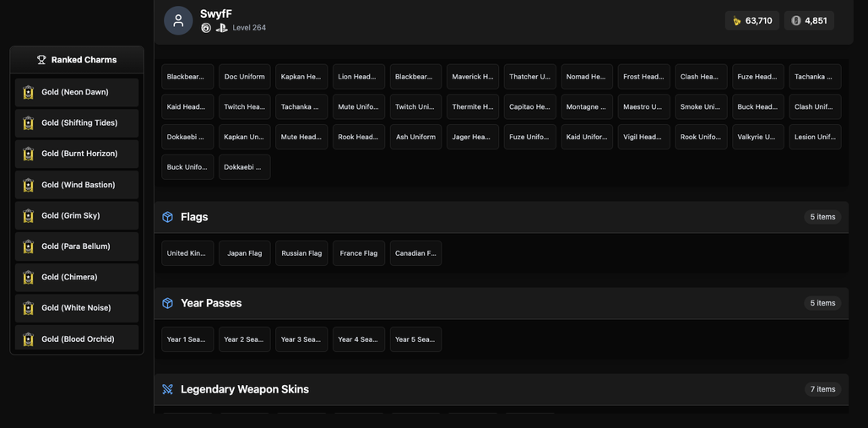
Task: Click the 5 items badge in Year Passes
Action: point(822,303)
